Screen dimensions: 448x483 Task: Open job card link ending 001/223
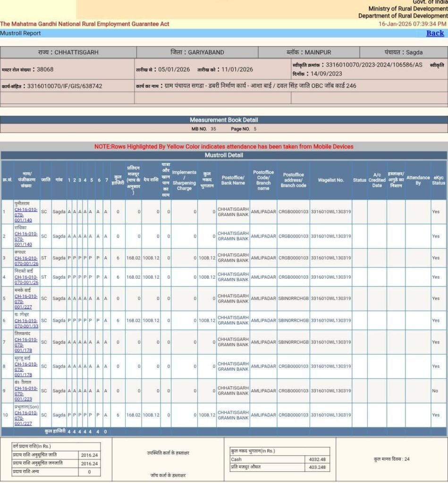[26, 393]
